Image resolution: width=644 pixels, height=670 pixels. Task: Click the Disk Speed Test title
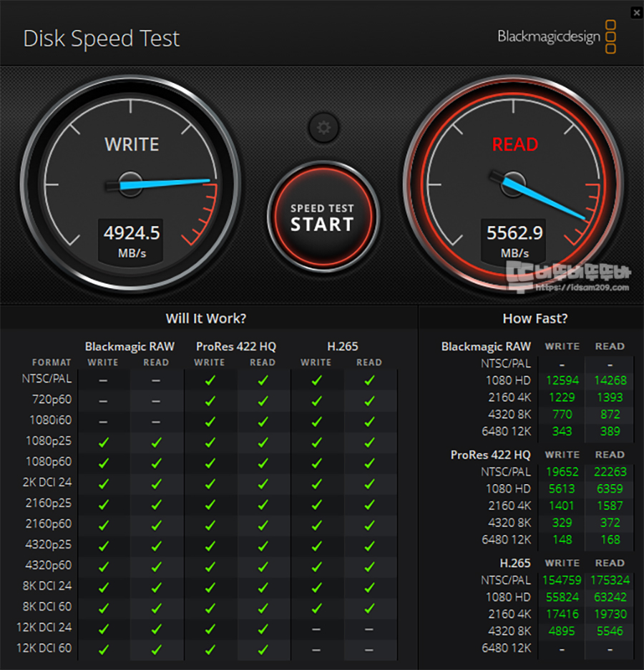(102, 39)
